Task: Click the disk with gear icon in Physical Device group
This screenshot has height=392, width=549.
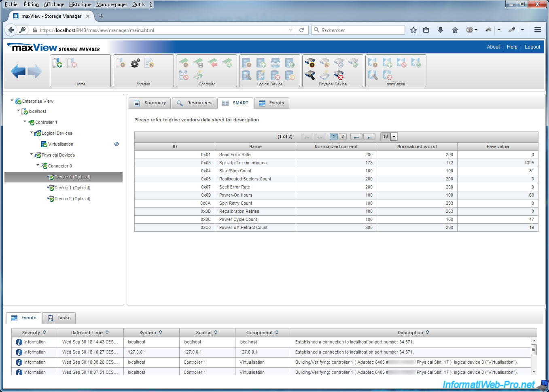Action: (310, 63)
